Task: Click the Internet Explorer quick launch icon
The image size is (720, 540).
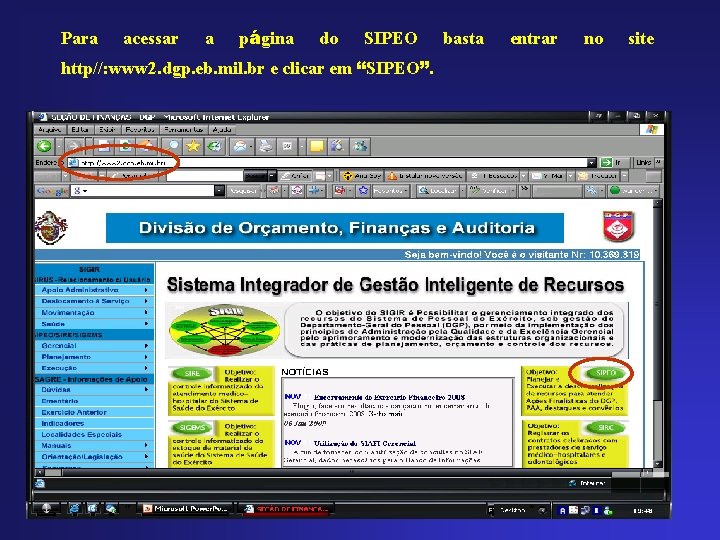Action: [74, 508]
